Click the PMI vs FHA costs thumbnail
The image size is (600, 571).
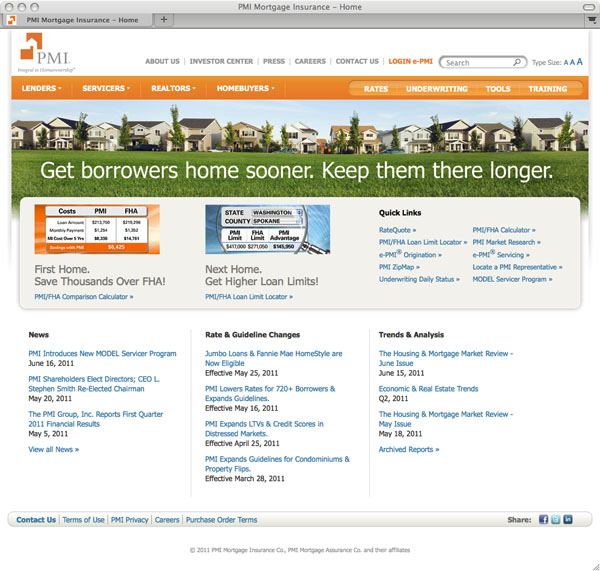(x=97, y=229)
